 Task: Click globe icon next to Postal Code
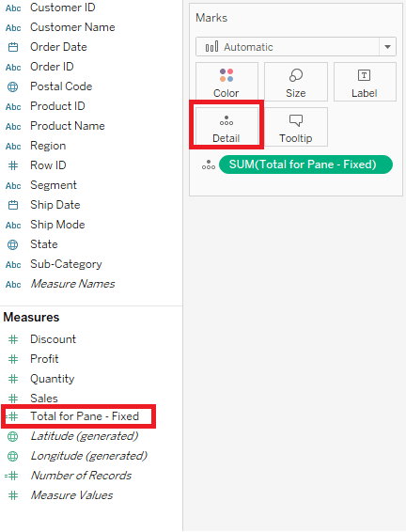(13, 86)
